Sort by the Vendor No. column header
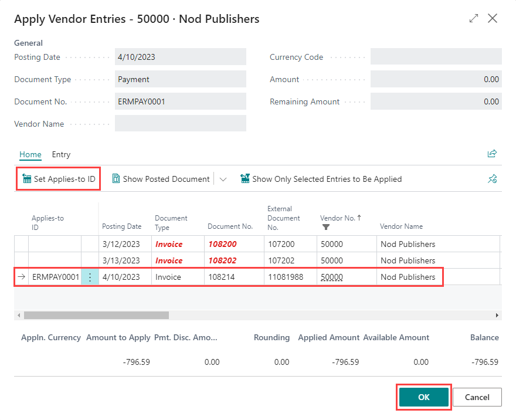516x420 pixels. tap(341, 218)
